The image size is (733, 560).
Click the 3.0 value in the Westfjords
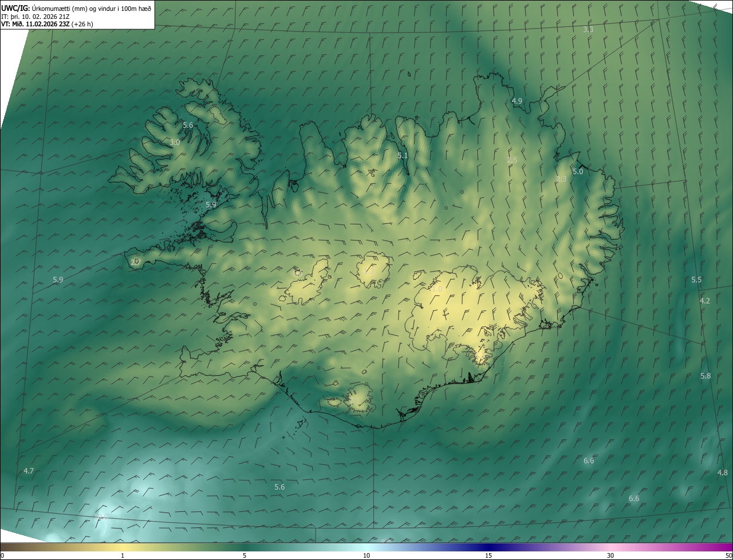[x=175, y=142]
